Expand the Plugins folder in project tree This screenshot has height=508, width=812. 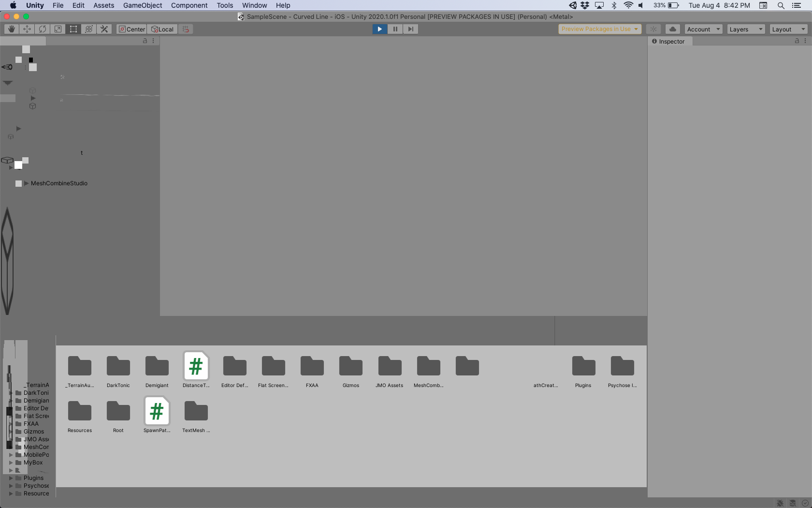click(11, 478)
